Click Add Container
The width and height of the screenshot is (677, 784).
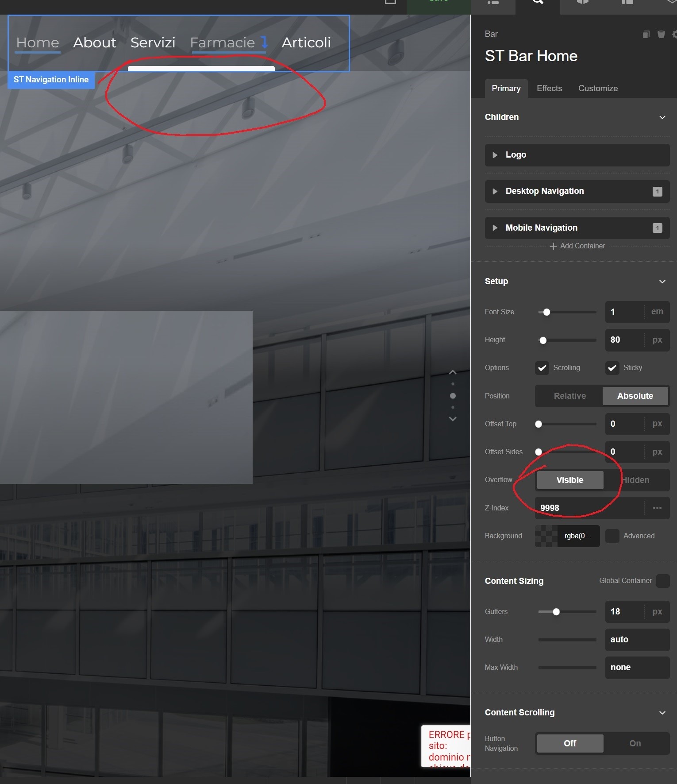(x=577, y=246)
